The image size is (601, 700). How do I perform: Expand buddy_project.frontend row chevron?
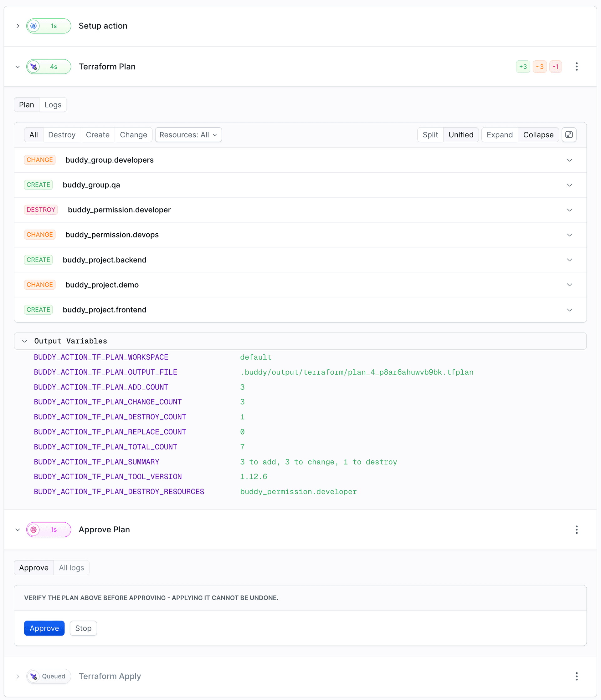[569, 310]
